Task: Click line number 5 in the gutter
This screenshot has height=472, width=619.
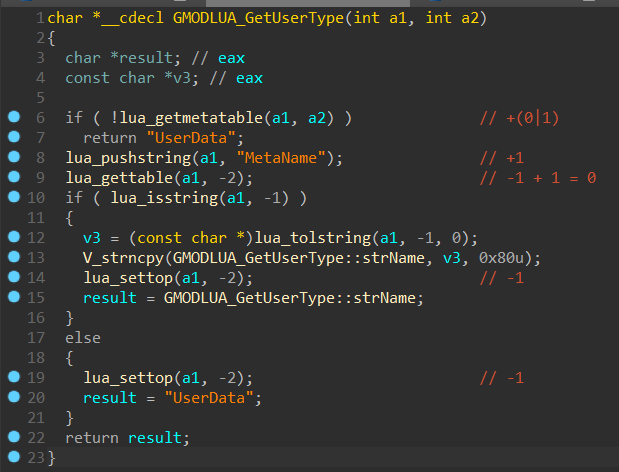Action: pyautogui.click(x=40, y=97)
